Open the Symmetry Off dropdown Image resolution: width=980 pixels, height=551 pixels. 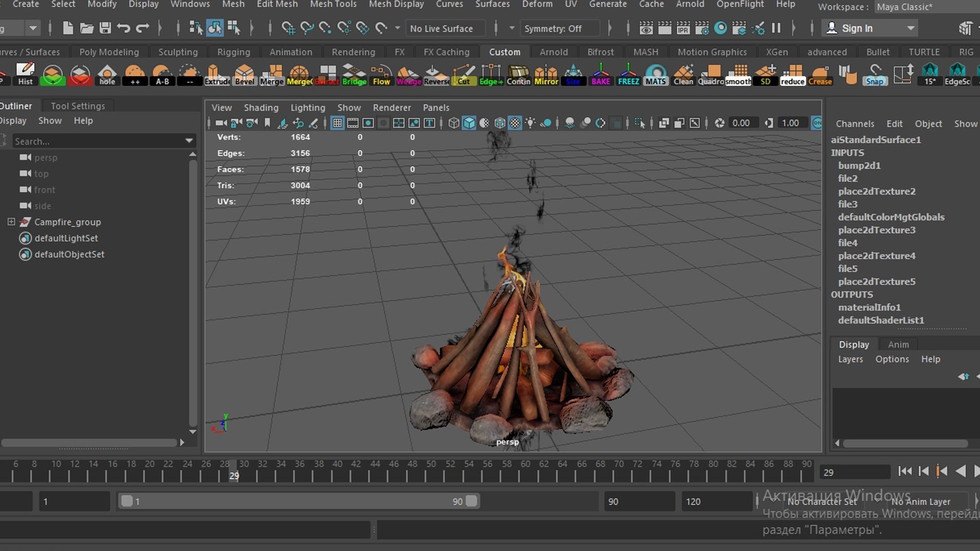[560, 29]
